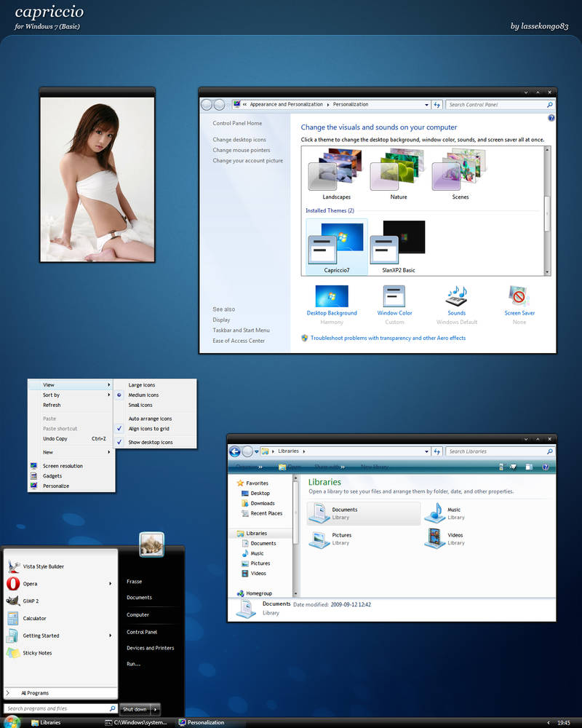Toggle Show desktop icons option
Image resolution: width=582 pixels, height=728 pixels.
coord(151,442)
